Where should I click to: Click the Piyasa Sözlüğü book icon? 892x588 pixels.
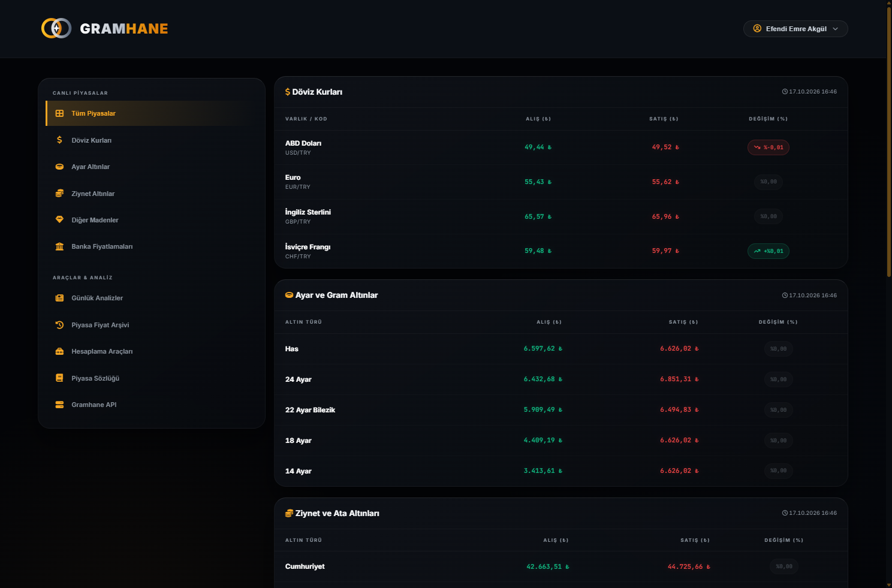[x=59, y=378]
